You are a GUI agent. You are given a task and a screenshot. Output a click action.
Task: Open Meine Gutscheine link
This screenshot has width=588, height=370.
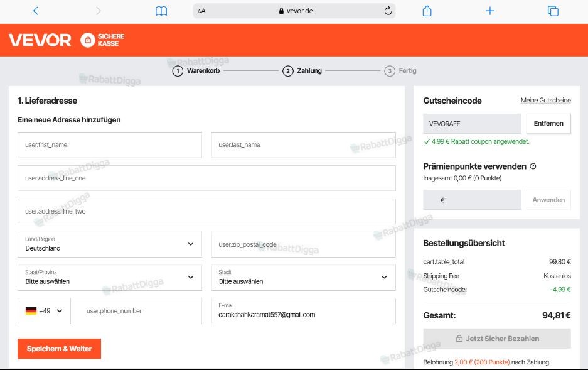(545, 100)
